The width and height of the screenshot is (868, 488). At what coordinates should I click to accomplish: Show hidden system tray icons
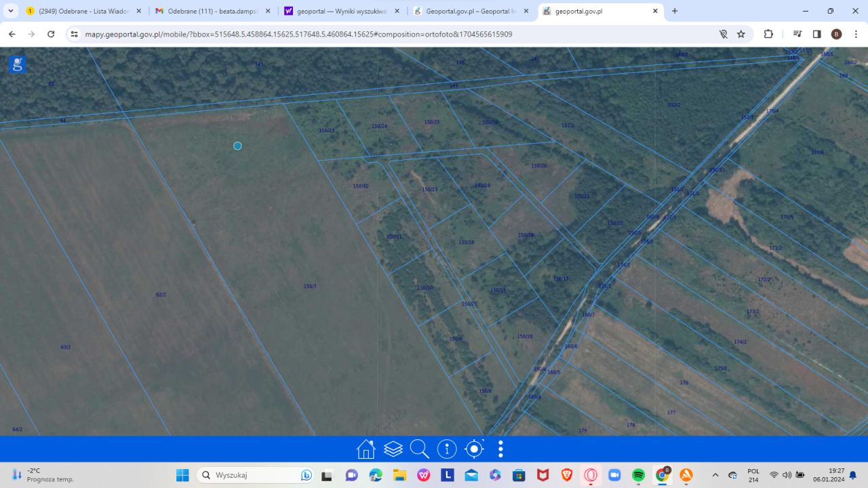pos(715,475)
